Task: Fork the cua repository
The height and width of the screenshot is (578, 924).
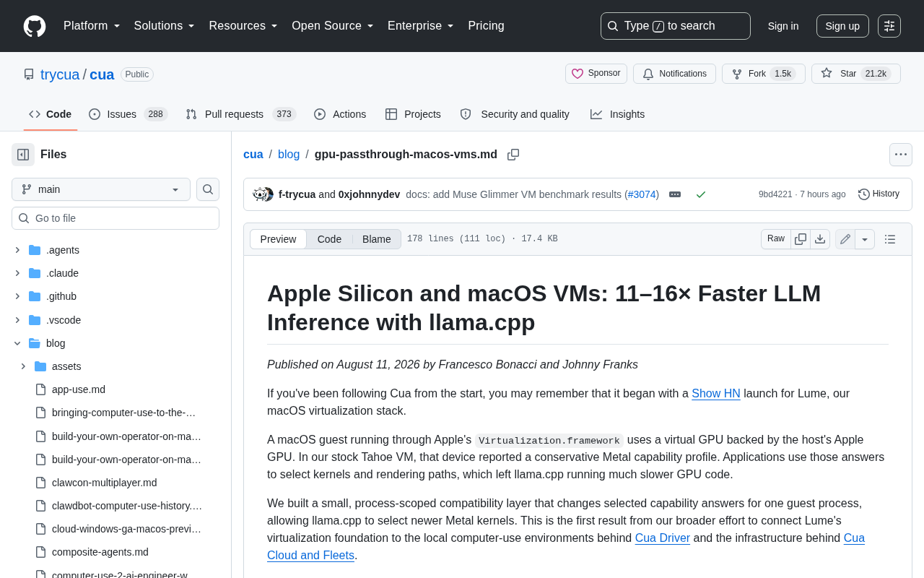Action: 764,74
